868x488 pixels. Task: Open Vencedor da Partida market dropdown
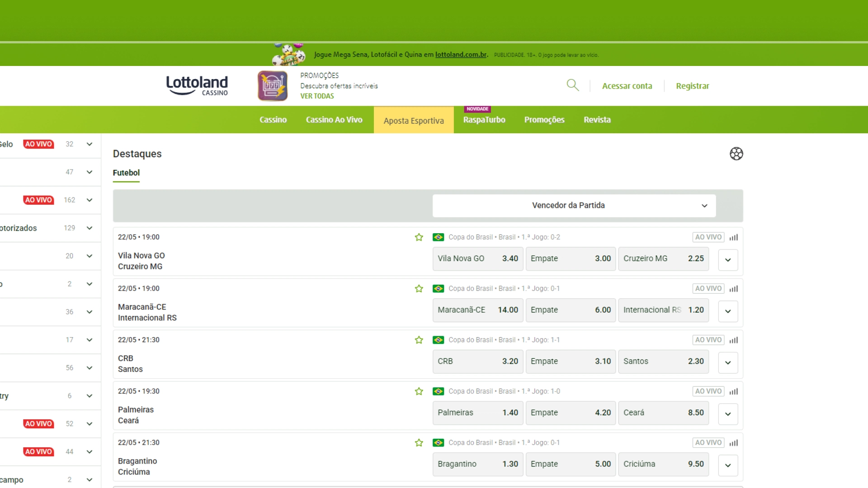(x=574, y=206)
